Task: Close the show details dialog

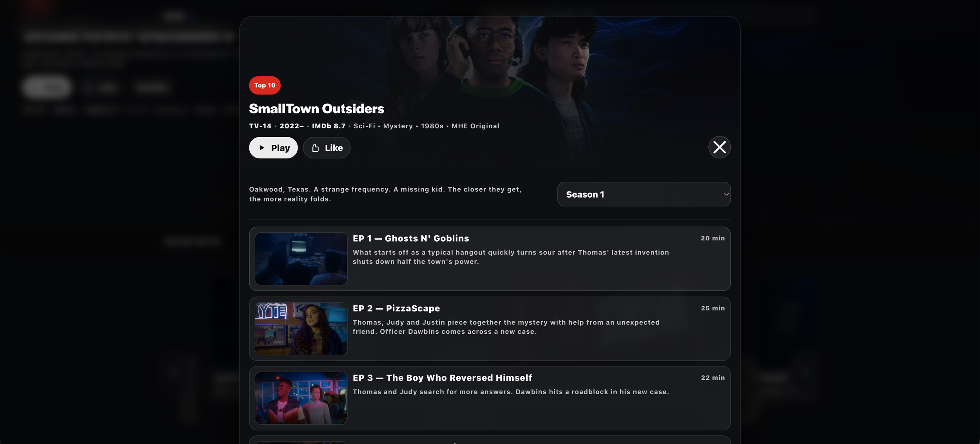Action: coord(719,147)
